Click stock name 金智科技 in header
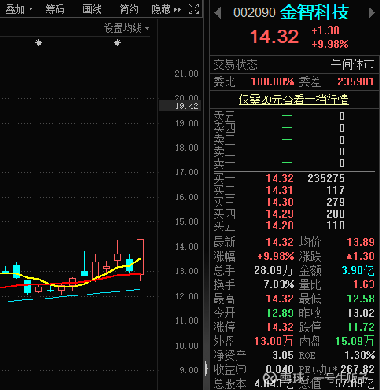380x390 pixels. click(314, 13)
